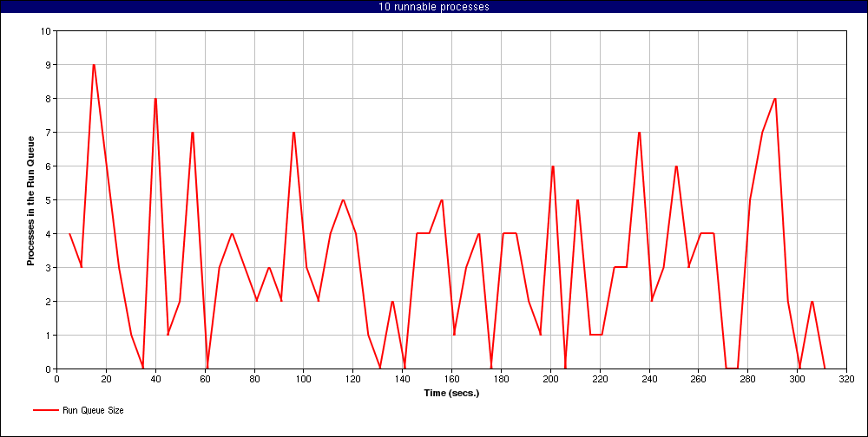868x437 pixels.
Task: Click the x-axis tick label 40
Action: 155,380
